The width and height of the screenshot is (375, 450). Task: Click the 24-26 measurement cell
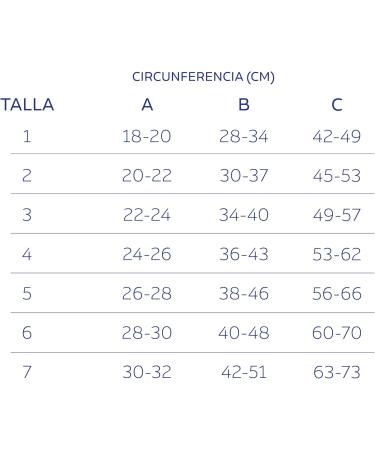point(147,254)
